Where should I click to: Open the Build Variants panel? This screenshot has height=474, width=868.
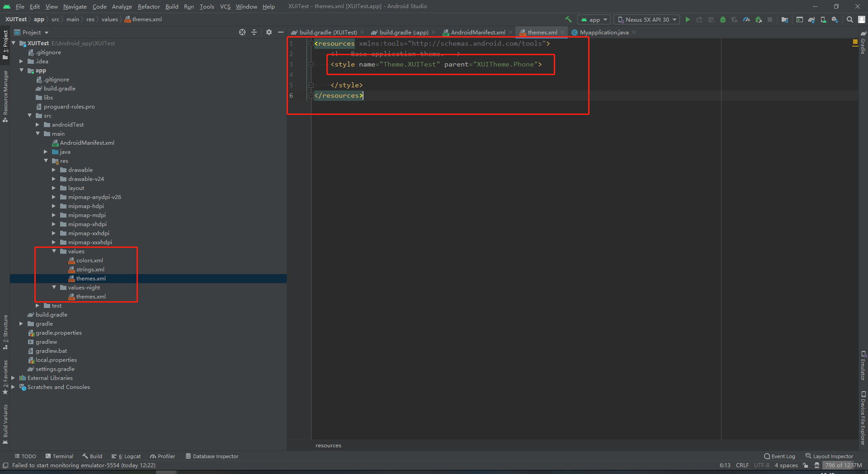[5, 423]
